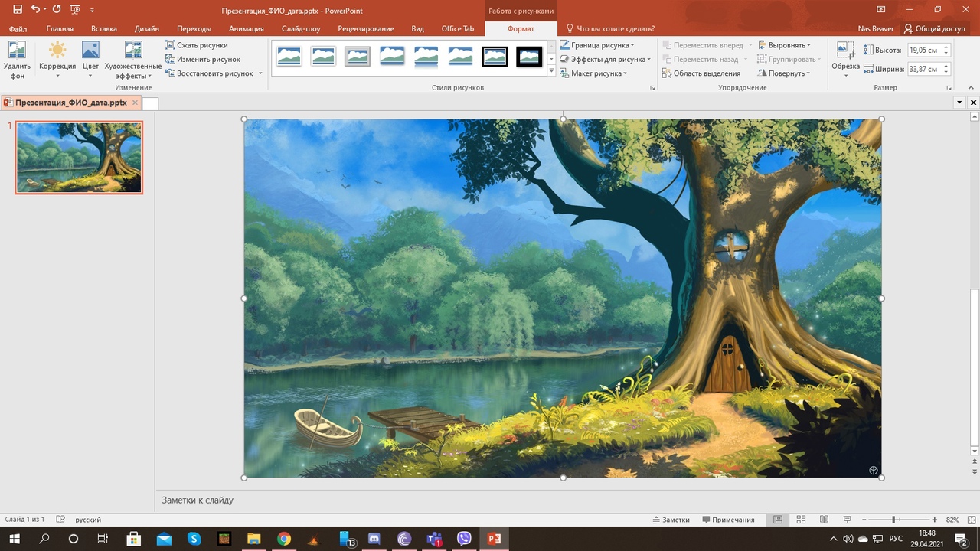Toggle Заметки in status bar
The image size is (980, 551).
[670, 520]
